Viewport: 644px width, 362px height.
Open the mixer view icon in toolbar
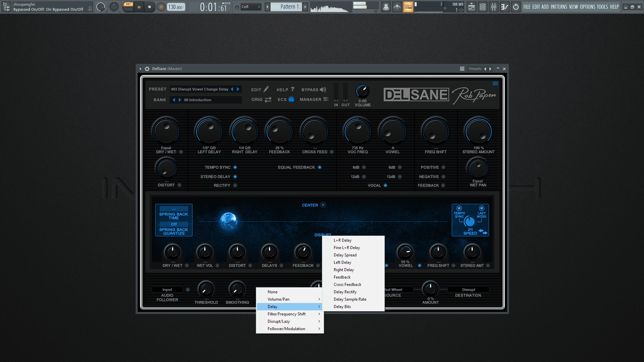[494, 7]
